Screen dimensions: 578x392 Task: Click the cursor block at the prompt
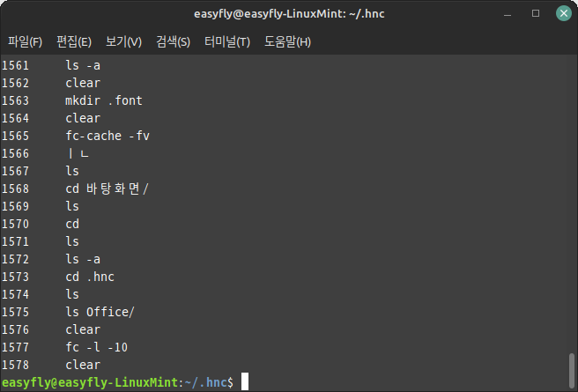click(245, 381)
